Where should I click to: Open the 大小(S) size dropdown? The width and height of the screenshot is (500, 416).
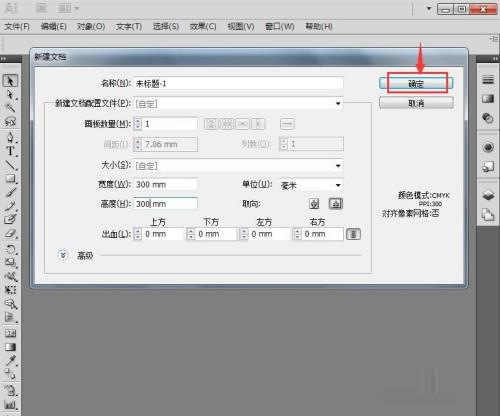coord(238,166)
